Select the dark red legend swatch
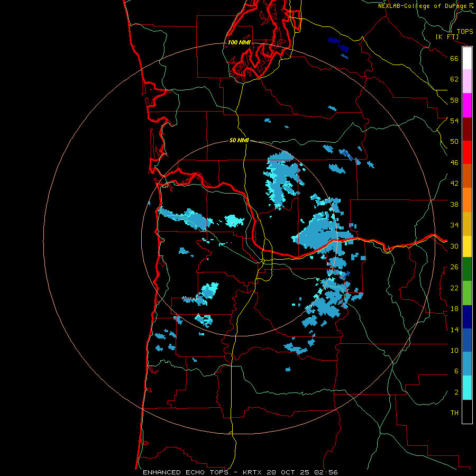This screenshot has height=476, width=476. coord(467,129)
